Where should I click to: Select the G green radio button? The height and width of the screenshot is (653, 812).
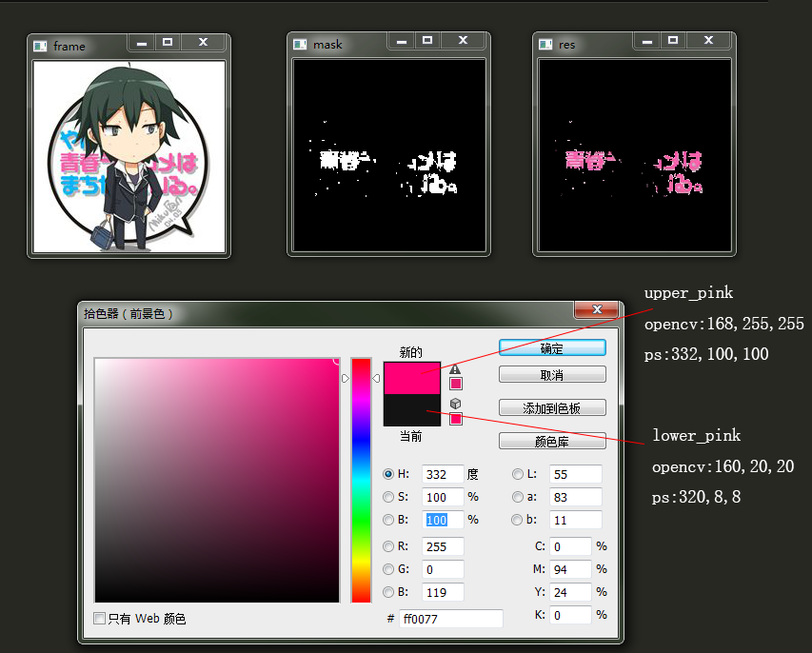(387, 569)
